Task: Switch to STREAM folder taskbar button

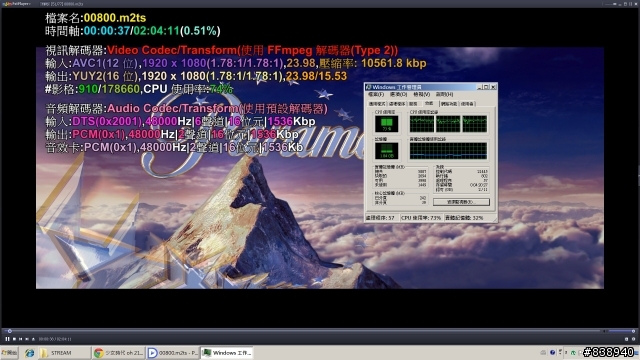Action: tap(64, 353)
